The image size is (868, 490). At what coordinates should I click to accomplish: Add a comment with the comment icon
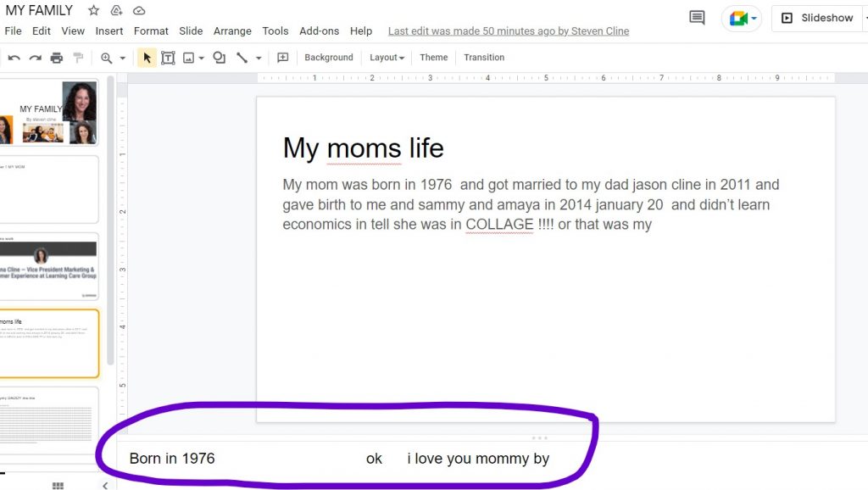click(x=283, y=58)
